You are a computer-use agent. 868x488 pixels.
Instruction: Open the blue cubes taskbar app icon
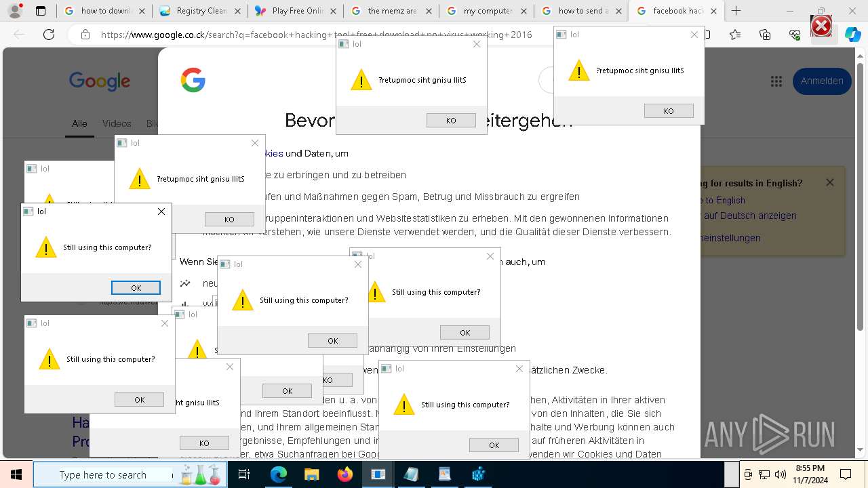pyautogui.click(x=478, y=474)
